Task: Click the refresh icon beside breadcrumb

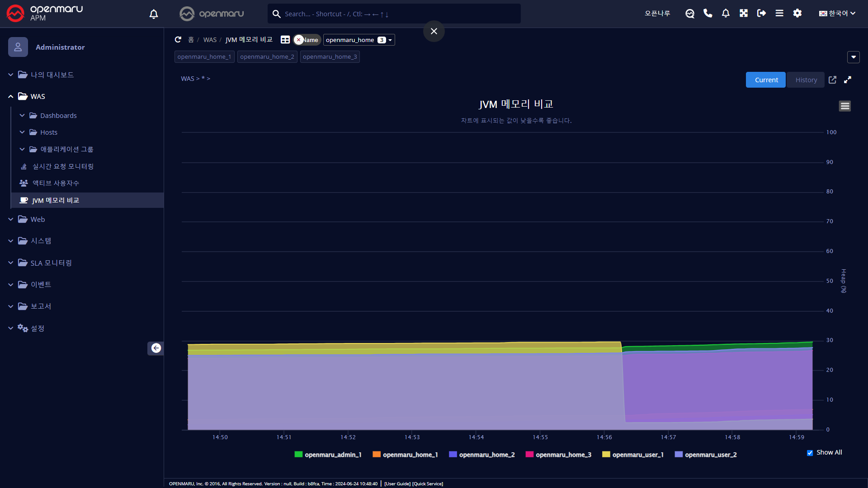Action: 178,40
